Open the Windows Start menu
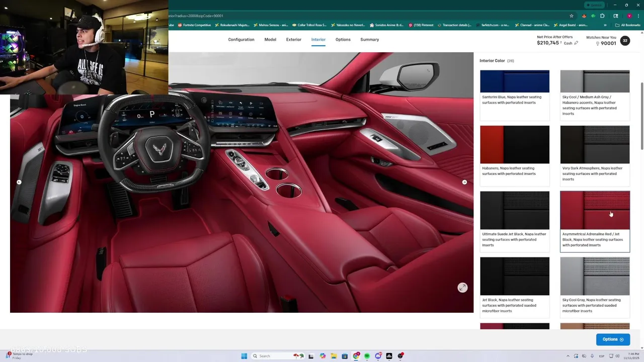 (x=244, y=356)
